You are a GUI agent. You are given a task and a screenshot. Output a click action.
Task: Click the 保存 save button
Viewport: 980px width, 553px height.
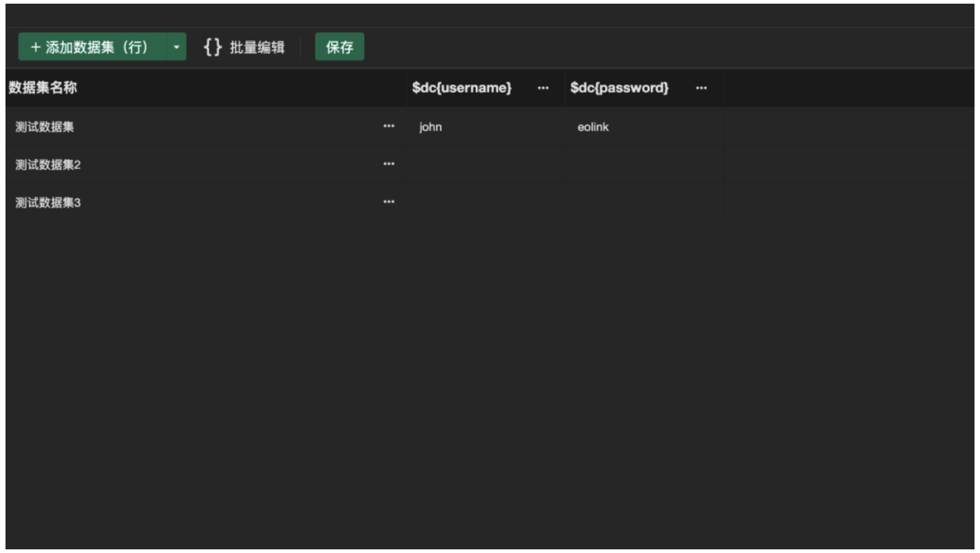(x=339, y=47)
